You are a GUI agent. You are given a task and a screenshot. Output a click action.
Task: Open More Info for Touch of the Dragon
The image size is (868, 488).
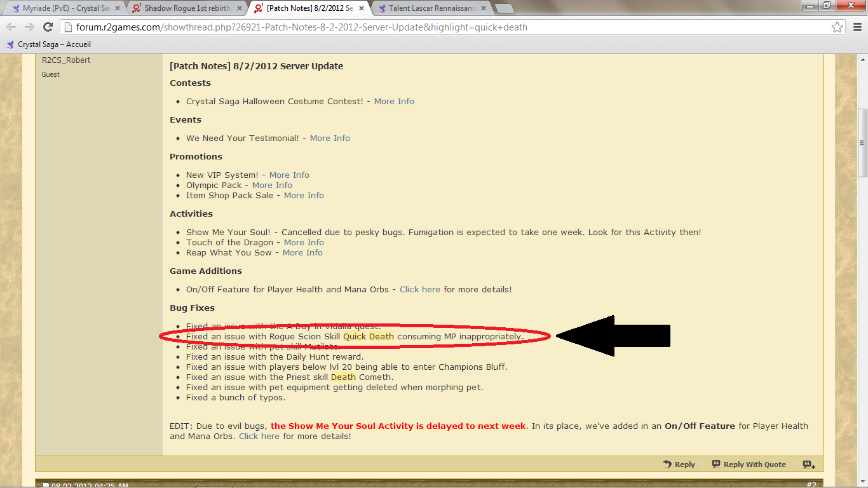point(304,242)
